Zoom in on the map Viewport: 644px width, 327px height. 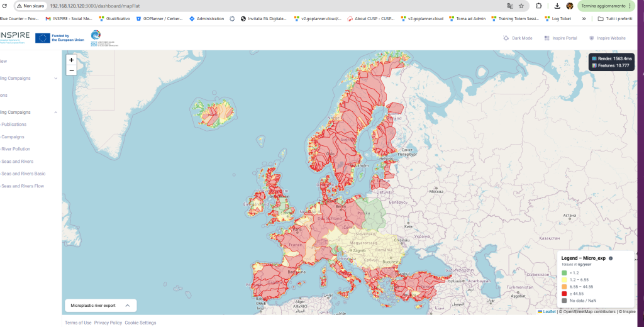(71, 60)
